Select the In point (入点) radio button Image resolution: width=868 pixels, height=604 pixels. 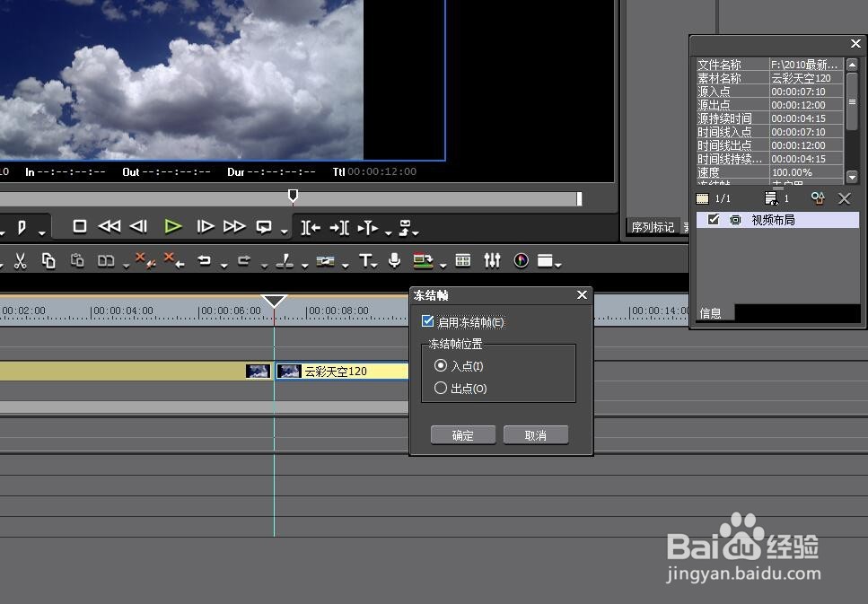(441, 365)
